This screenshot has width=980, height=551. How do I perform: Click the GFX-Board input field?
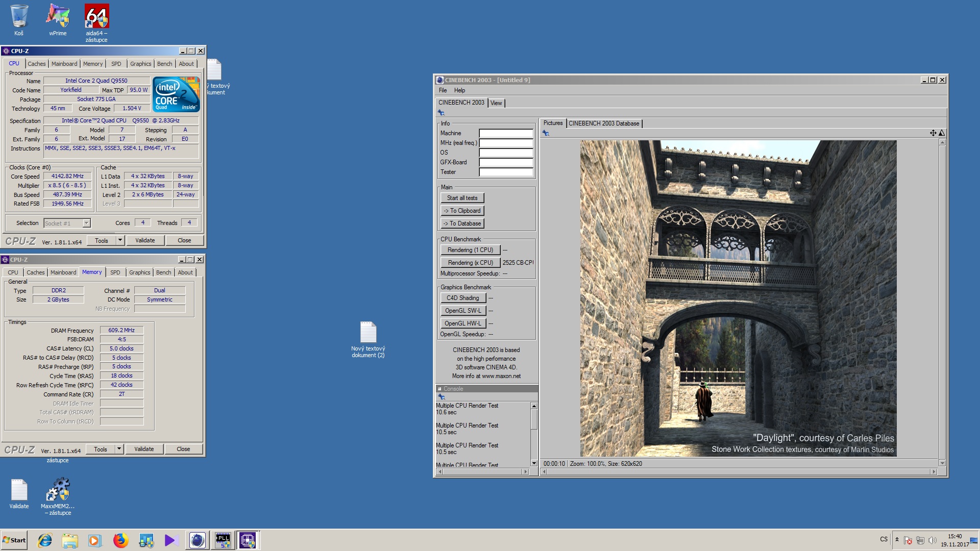506,162
